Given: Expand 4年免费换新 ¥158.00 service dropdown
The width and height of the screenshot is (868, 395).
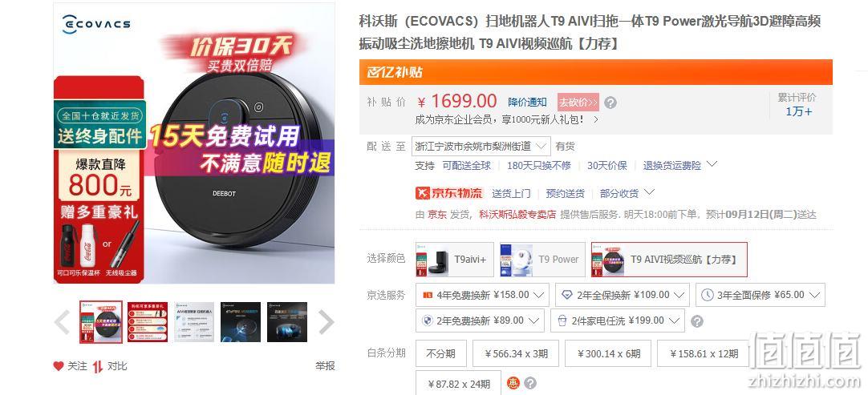Looking at the screenshot, I should point(482,295).
